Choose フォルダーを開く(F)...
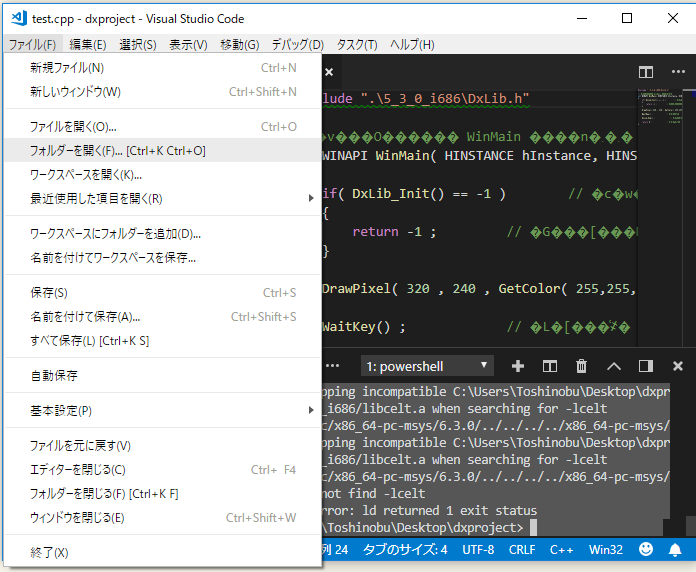The height and width of the screenshot is (572, 696). tap(162, 150)
